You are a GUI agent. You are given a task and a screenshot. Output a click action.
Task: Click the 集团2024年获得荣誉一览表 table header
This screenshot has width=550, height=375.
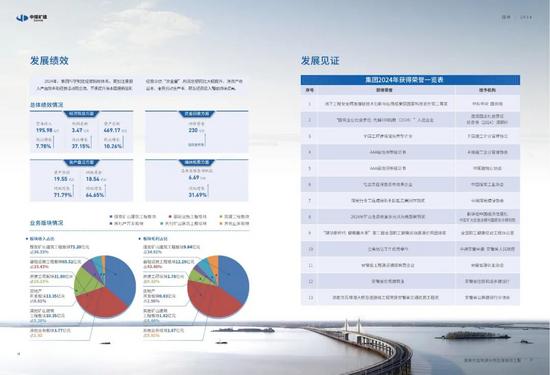(410, 80)
